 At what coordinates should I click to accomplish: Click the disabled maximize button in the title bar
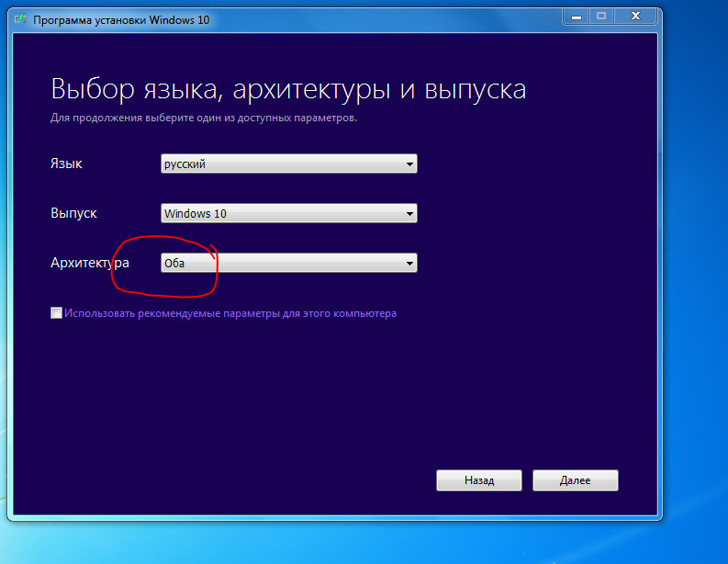[601, 17]
